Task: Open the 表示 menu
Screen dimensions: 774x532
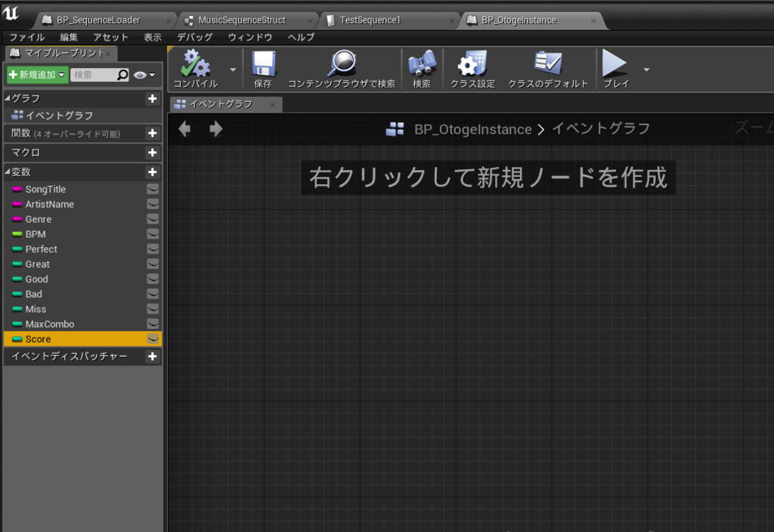Action: pos(153,38)
